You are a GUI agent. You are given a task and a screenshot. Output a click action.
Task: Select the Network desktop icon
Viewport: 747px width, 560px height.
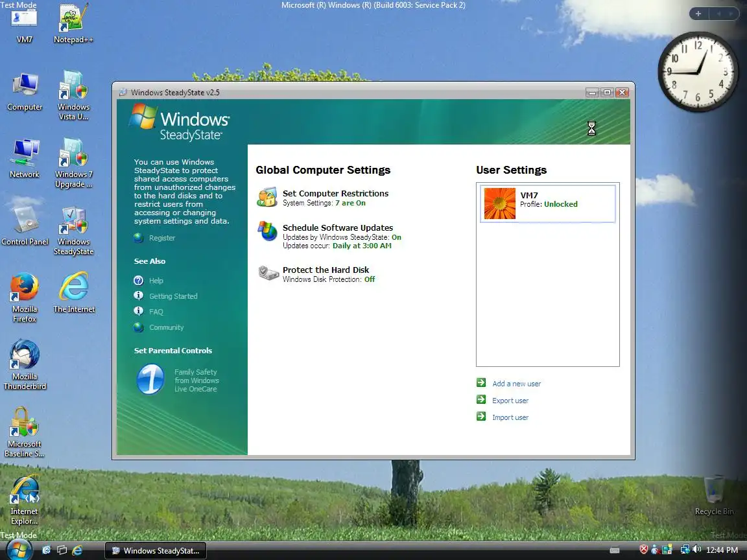pos(24,159)
